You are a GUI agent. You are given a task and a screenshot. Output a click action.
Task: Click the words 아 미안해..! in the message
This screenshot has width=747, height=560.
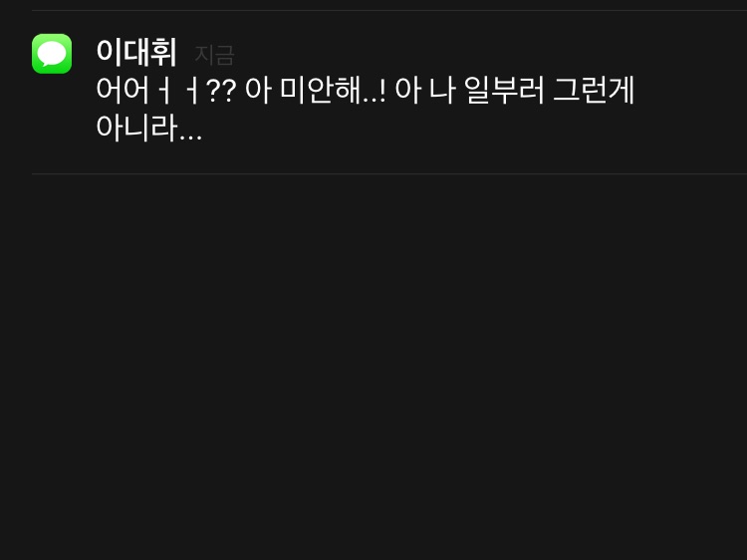(x=315, y=90)
